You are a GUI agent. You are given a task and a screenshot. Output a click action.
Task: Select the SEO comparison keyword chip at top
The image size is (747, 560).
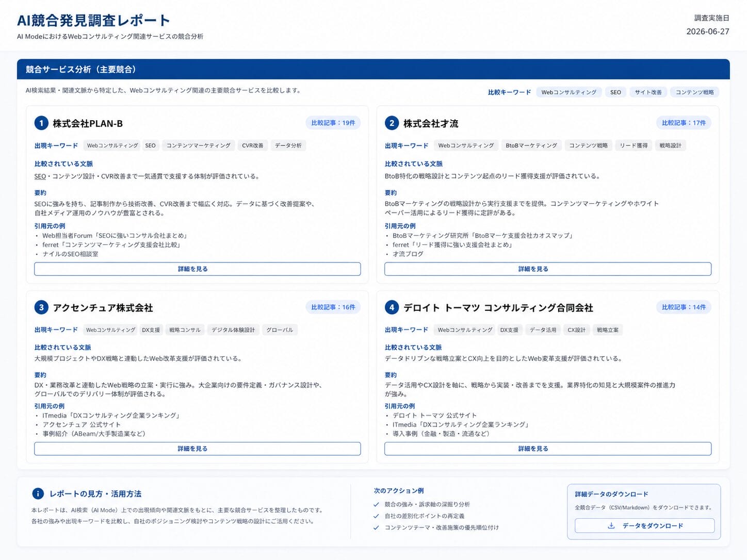click(x=615, y=92)
